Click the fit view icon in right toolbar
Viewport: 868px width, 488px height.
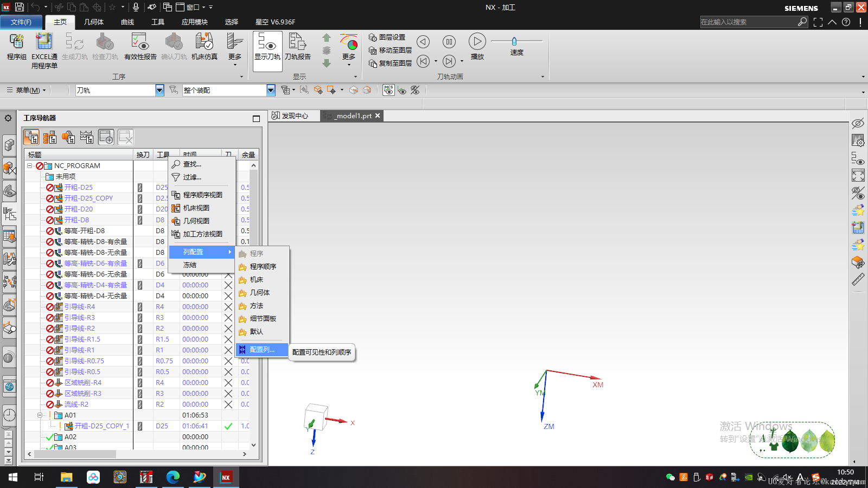[x=858, y=175]
